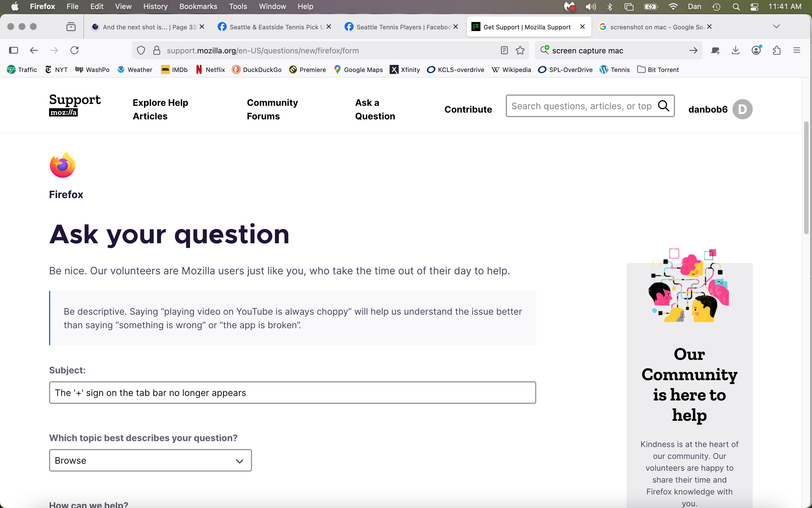
Task: Open the Firefox account icon
Action: pos(756,51)
